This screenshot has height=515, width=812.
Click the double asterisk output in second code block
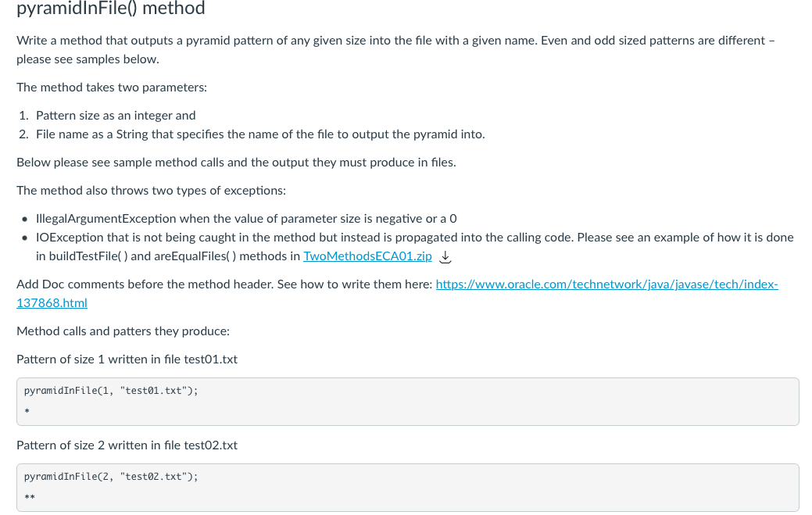coord(30,497)
